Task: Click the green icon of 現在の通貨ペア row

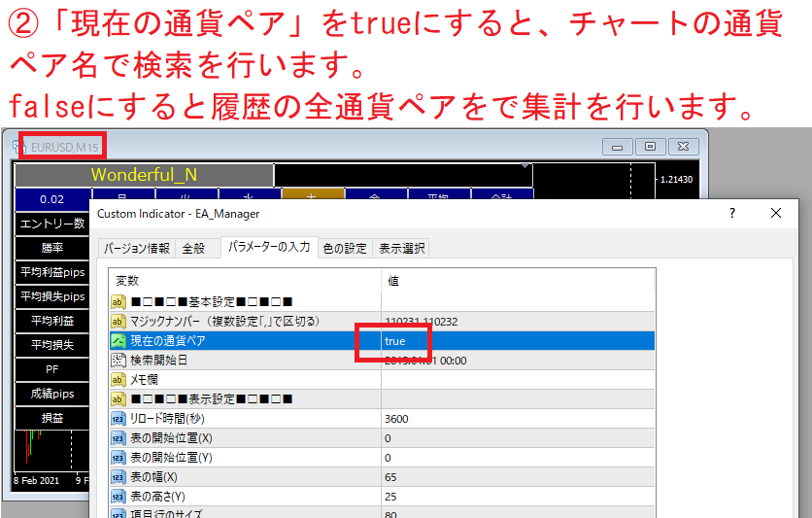Action: [118, 341]
